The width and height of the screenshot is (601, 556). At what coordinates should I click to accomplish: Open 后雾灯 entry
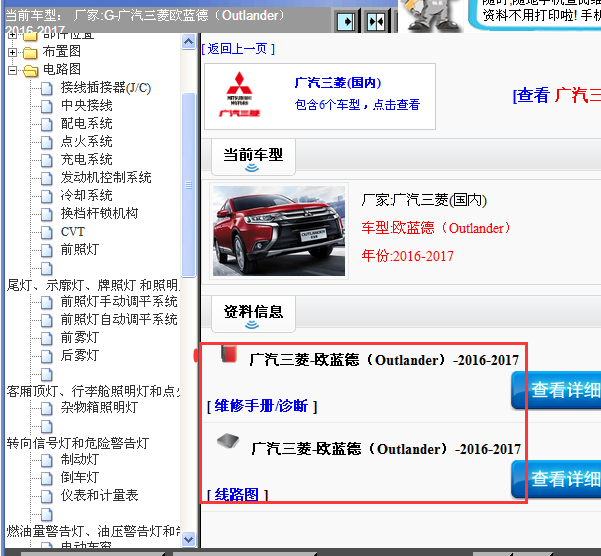coord(80,355)
